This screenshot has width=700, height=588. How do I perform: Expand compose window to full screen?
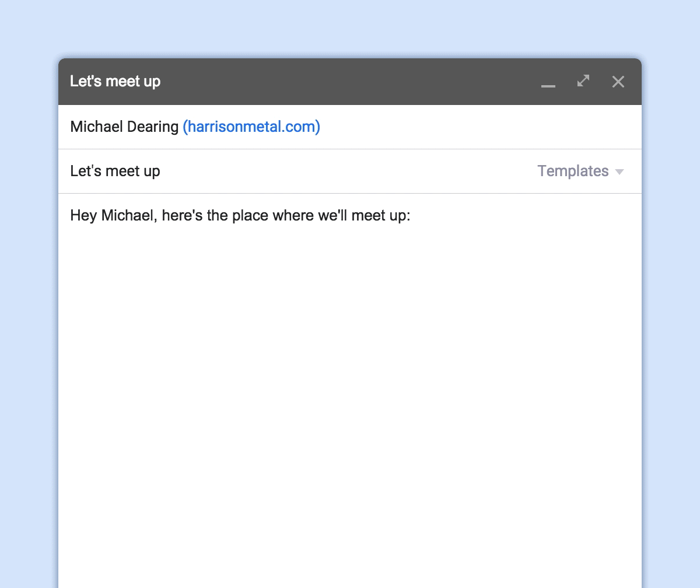(583, 81)
